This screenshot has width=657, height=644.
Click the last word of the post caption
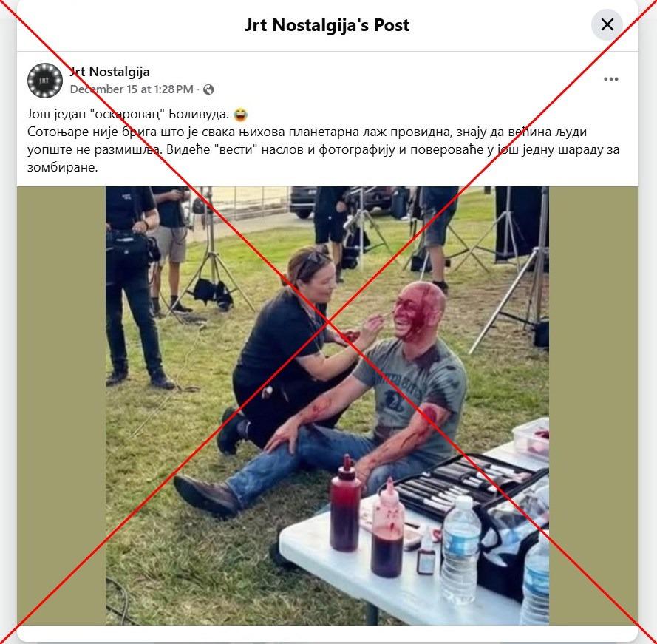point(62,168)
